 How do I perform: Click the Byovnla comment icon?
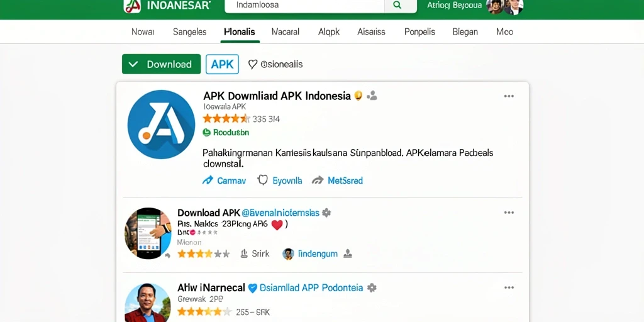pyautogui.click(x=262, y=180)
